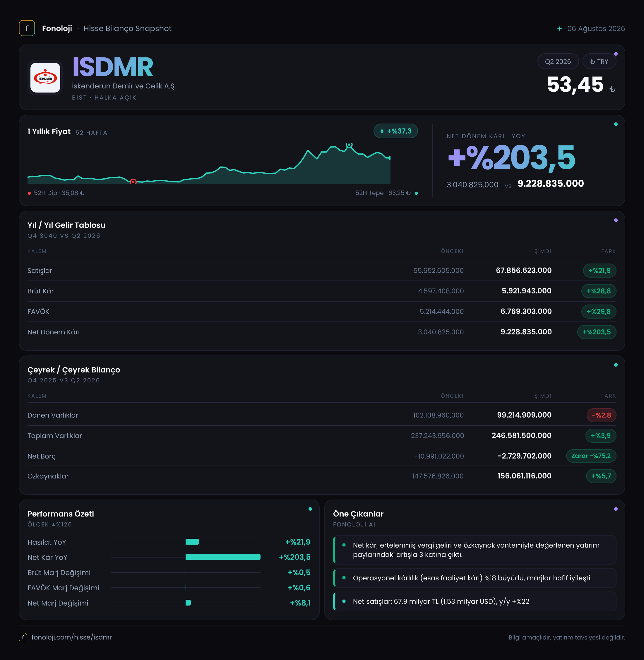The image size is (644, 660).
Task: Click the purple dot in Öne Çıkanlar card
Action: [x=616, y=509]
